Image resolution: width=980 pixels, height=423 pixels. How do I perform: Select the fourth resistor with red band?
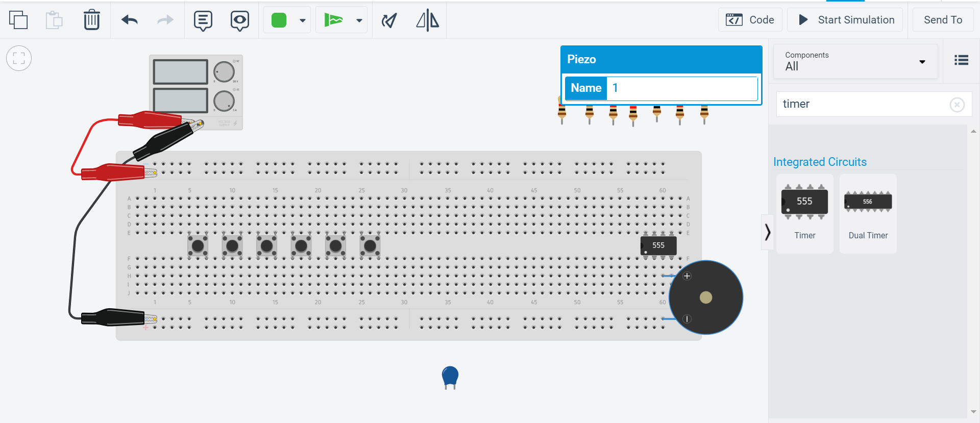tap(633, 115)
